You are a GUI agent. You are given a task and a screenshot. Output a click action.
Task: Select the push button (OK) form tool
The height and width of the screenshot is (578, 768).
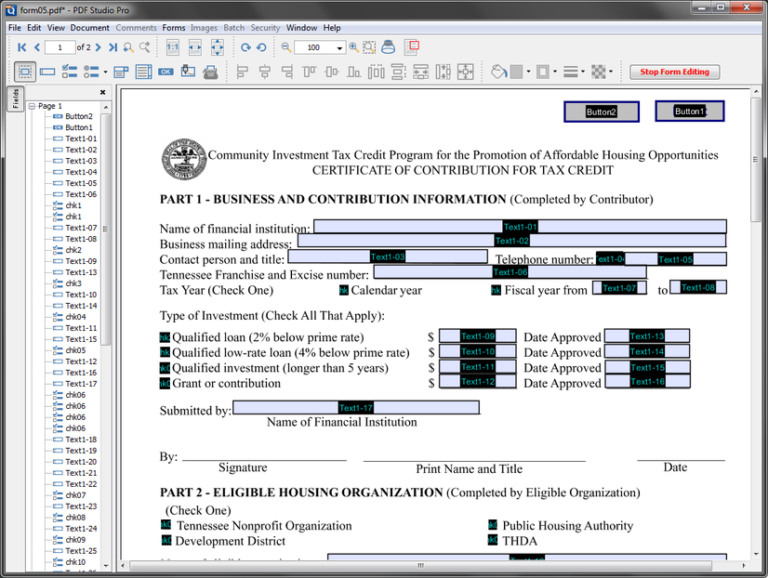coord(165,72)
